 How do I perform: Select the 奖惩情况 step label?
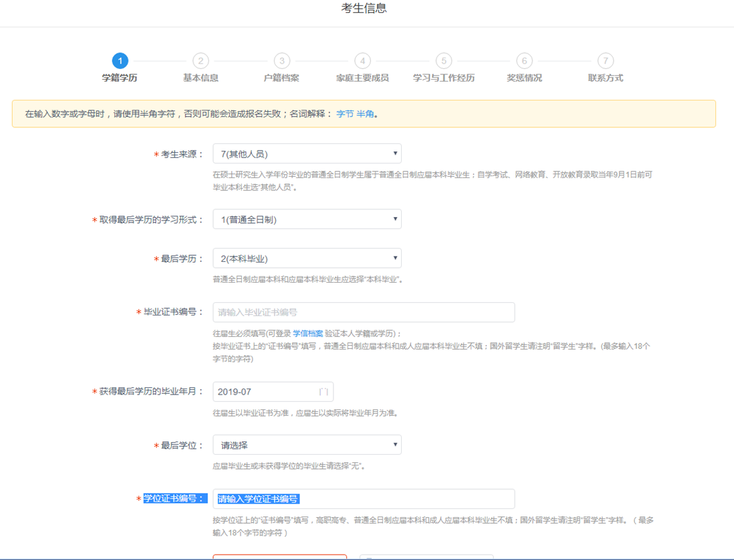click(x=524, y=78)
